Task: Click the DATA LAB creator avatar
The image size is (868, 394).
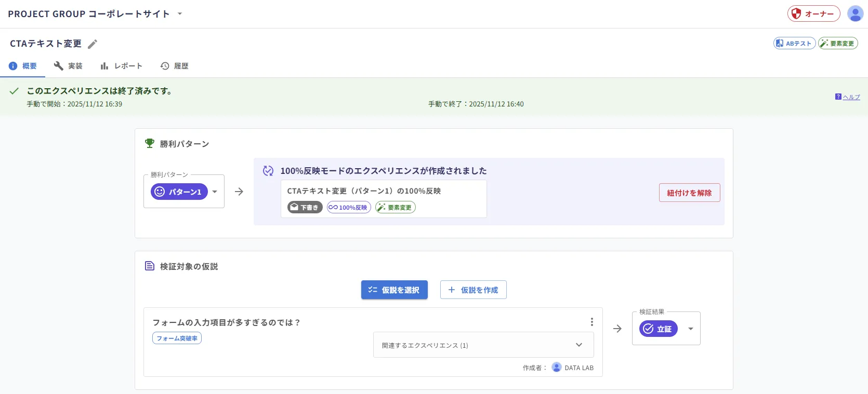Action: click(x=557, y=368)
